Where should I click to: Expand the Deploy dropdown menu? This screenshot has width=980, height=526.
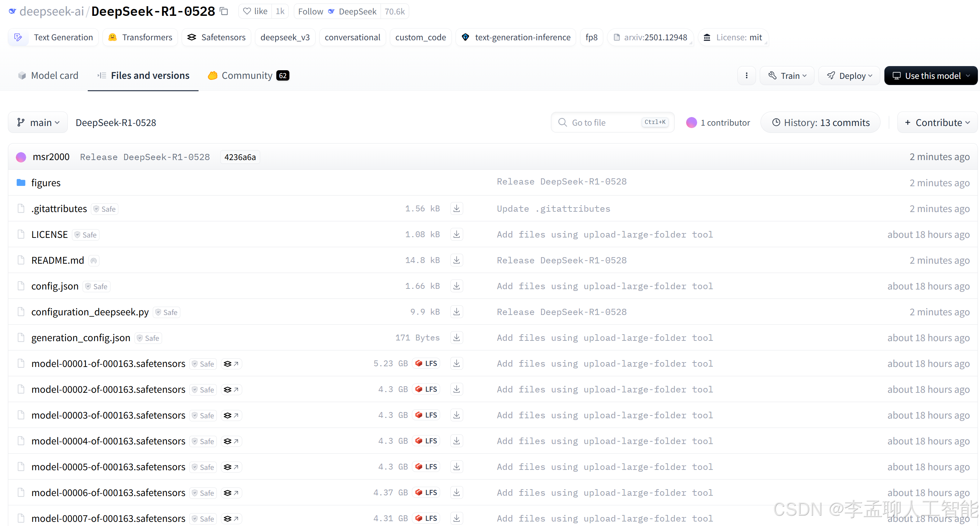click(x=849, y=76)
